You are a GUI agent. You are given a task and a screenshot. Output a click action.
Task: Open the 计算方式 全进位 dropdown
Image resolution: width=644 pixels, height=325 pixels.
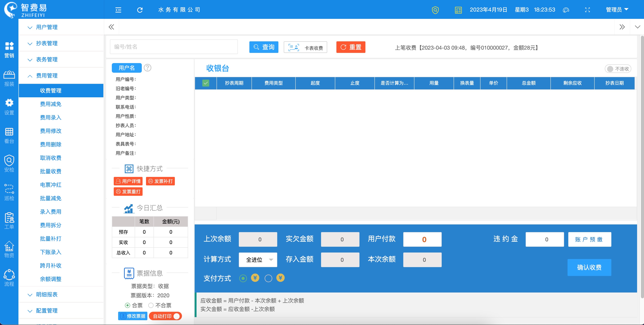(x=258, y=260)
